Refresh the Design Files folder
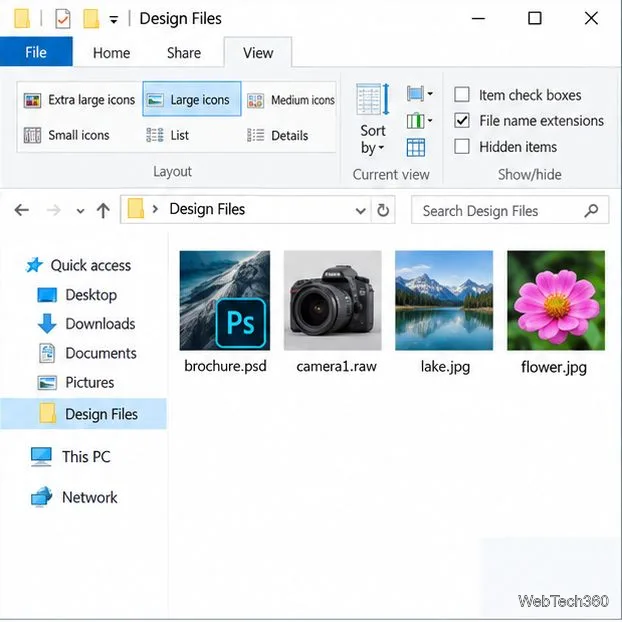622x622 pixels. [383, 210]
